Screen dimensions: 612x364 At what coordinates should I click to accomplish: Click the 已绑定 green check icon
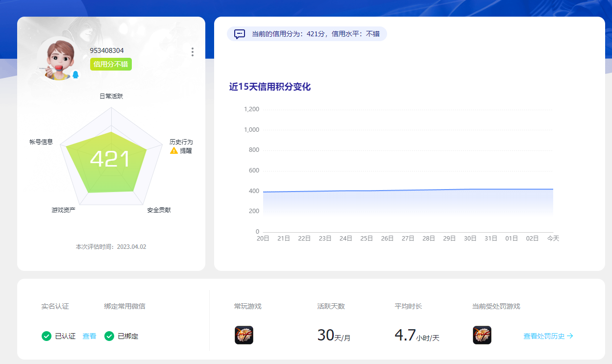[x=109, y=336]
